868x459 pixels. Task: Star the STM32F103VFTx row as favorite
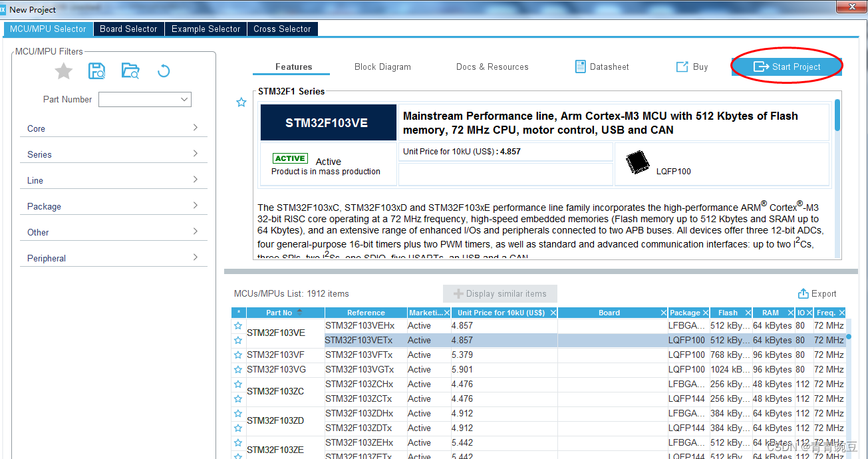coord(237,355)
